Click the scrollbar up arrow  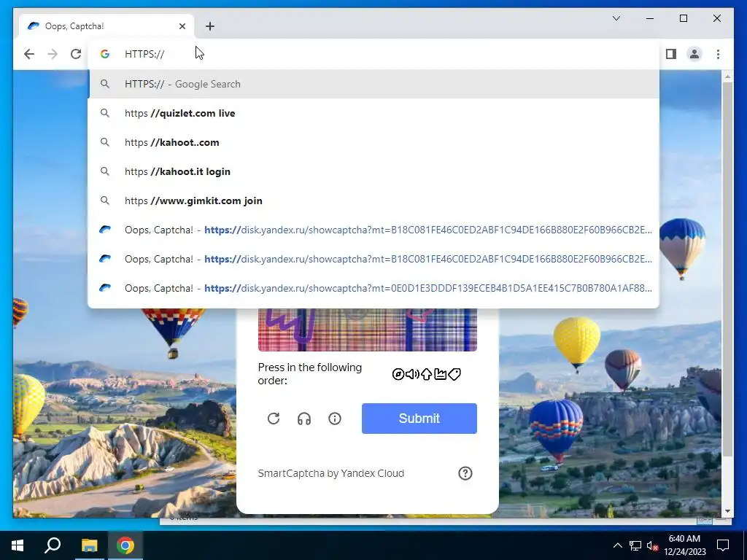pos(727,76)
